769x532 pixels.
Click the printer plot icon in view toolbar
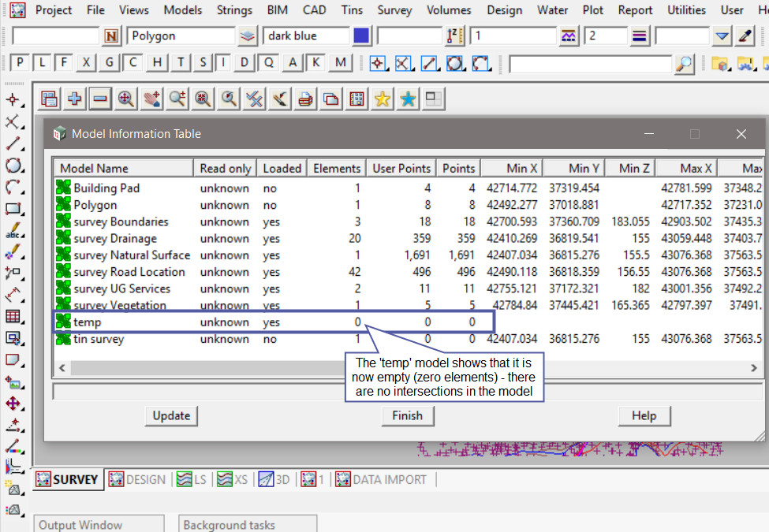click(x=305, y=99)
